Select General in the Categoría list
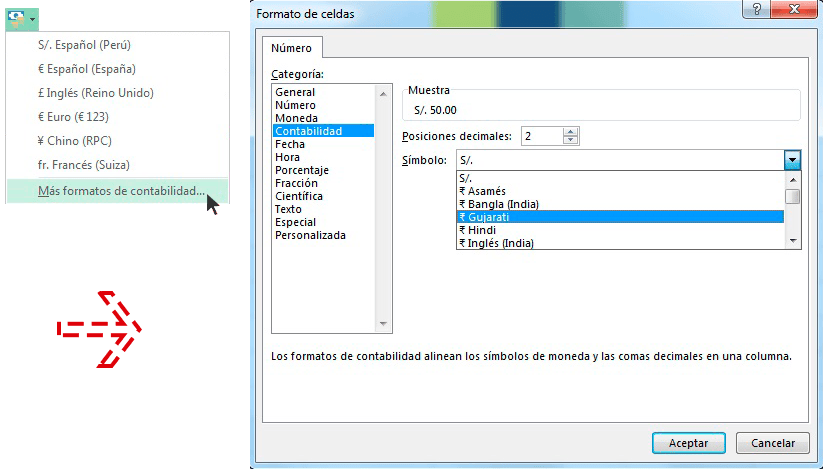The width and height of the screenshot is (823, 469). (323, 92)
